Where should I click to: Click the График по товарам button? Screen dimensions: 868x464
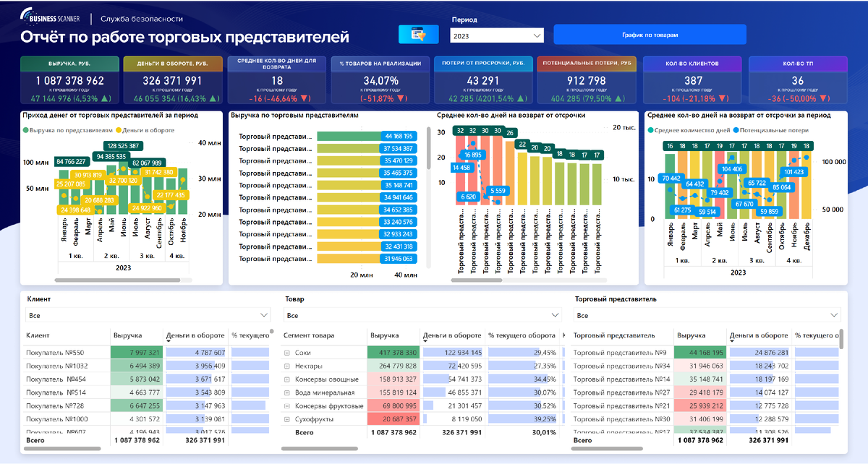click(x=650, y=34)
